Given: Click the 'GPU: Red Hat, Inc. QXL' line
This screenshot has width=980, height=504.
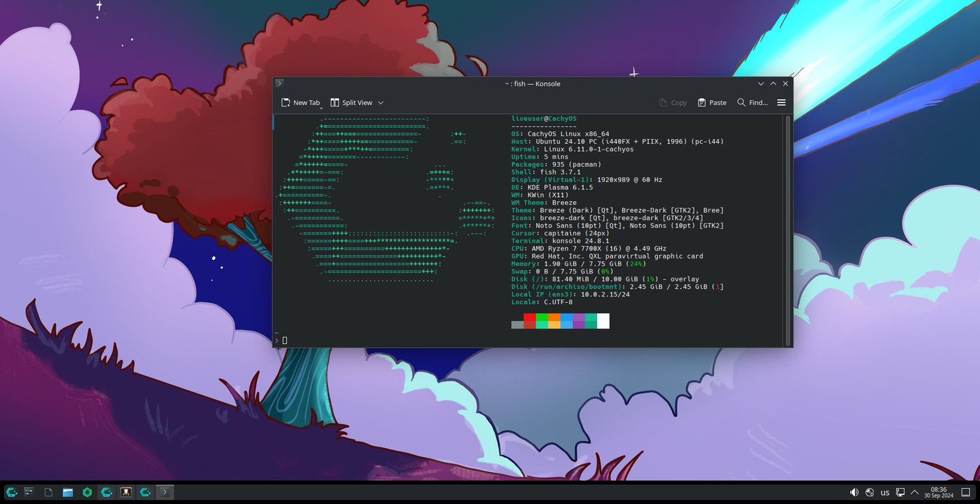Looking at the screenshot, I should 607,257.
